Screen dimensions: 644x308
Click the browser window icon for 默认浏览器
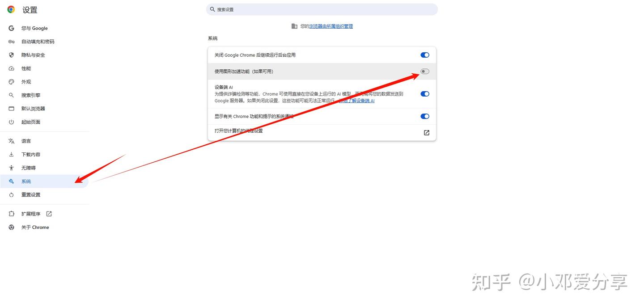coord(12,109)
